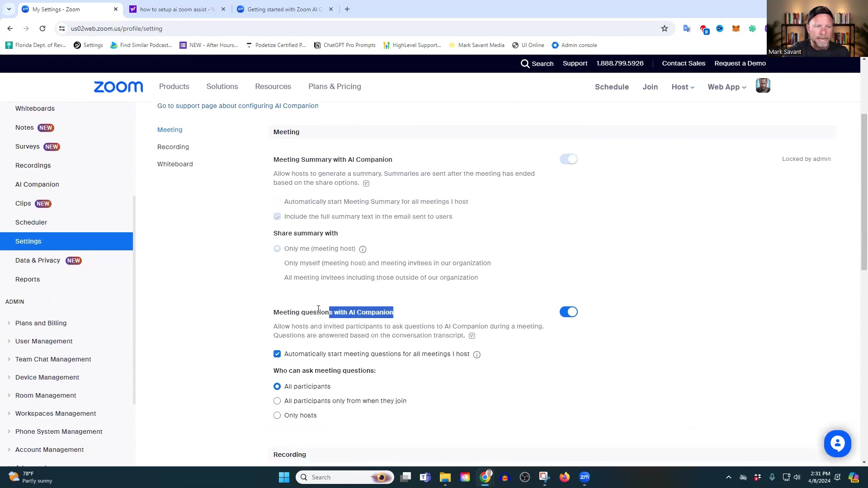Click info icon next to Only me (meeting host)
The height and width of the screenshot is (488, 868).
(x=363, y=249)
